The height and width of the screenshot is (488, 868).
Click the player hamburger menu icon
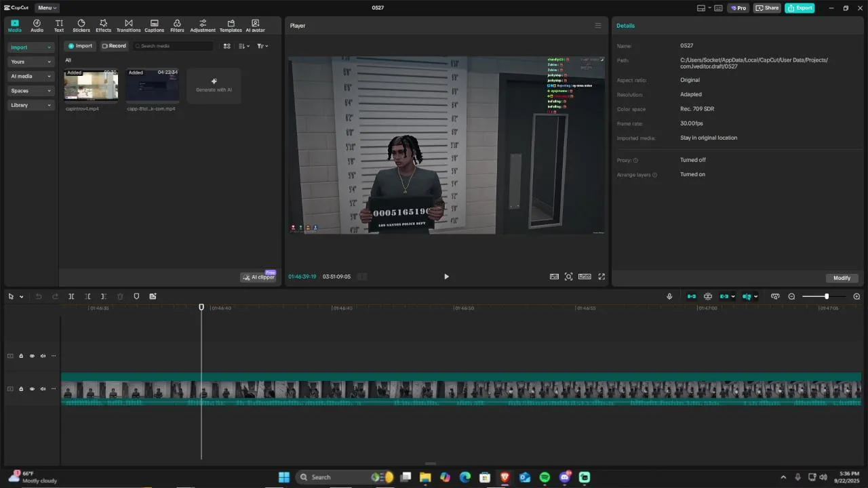(x=598, y=26)
